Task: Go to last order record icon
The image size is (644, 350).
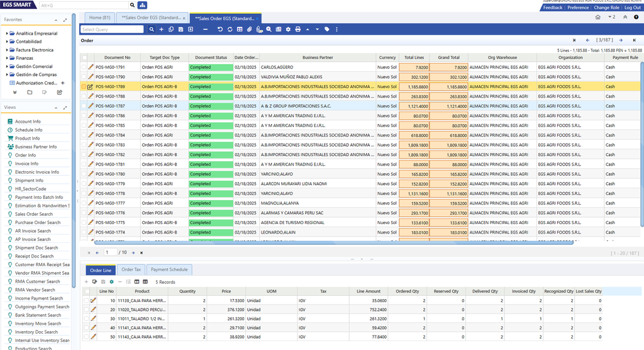Action: tap(634, 40)
